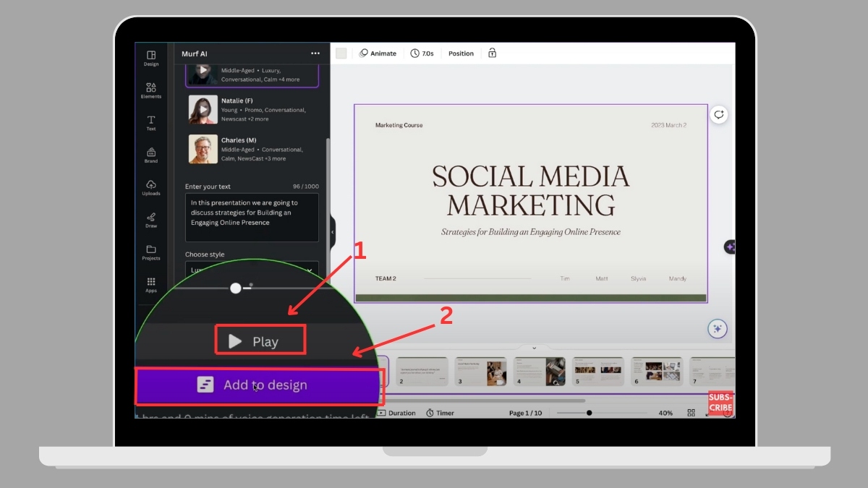
Task: Select the page 4 thumbnail
Action: coord(539,372)
